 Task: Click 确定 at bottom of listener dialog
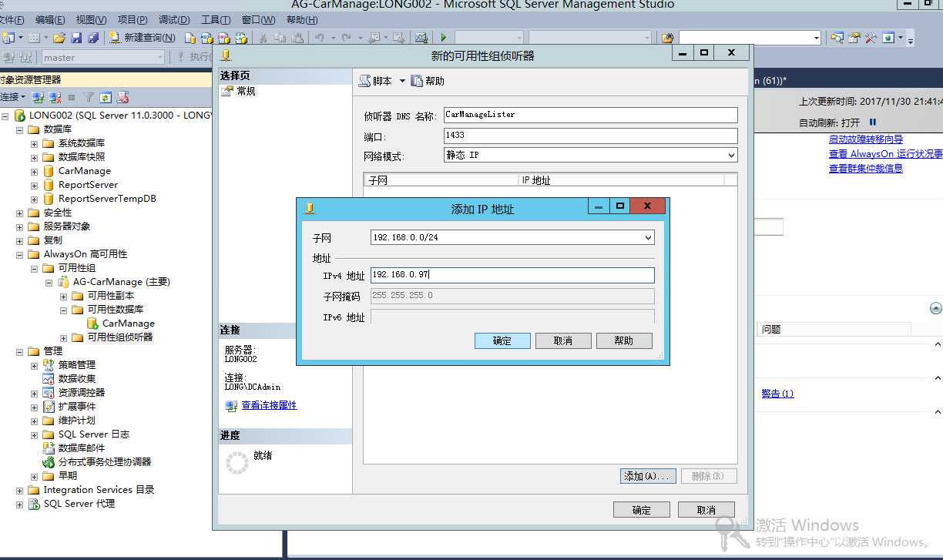642,510
